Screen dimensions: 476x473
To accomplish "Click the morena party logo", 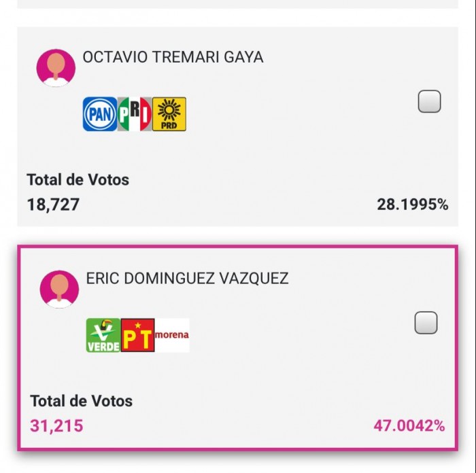I will [x=172, y=335].
